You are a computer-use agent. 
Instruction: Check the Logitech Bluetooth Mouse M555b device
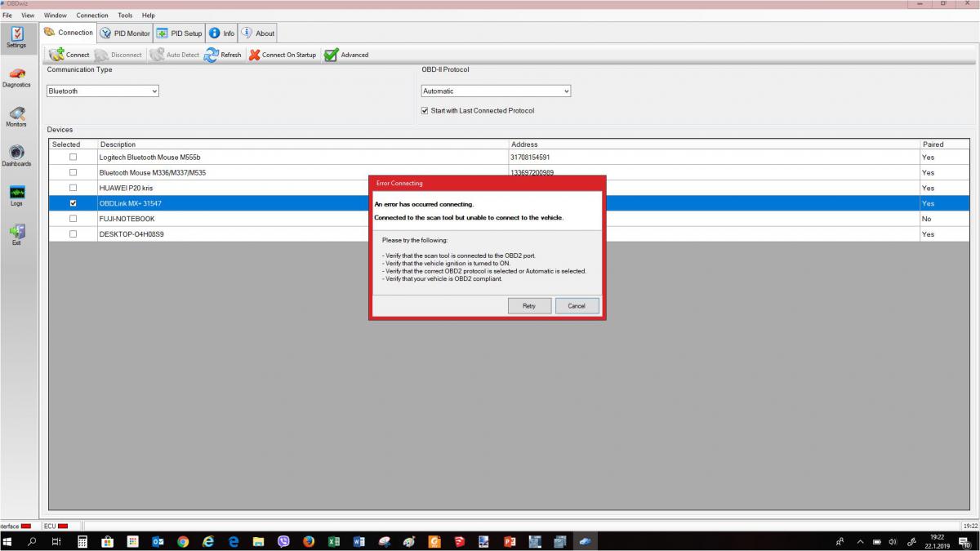73,157
